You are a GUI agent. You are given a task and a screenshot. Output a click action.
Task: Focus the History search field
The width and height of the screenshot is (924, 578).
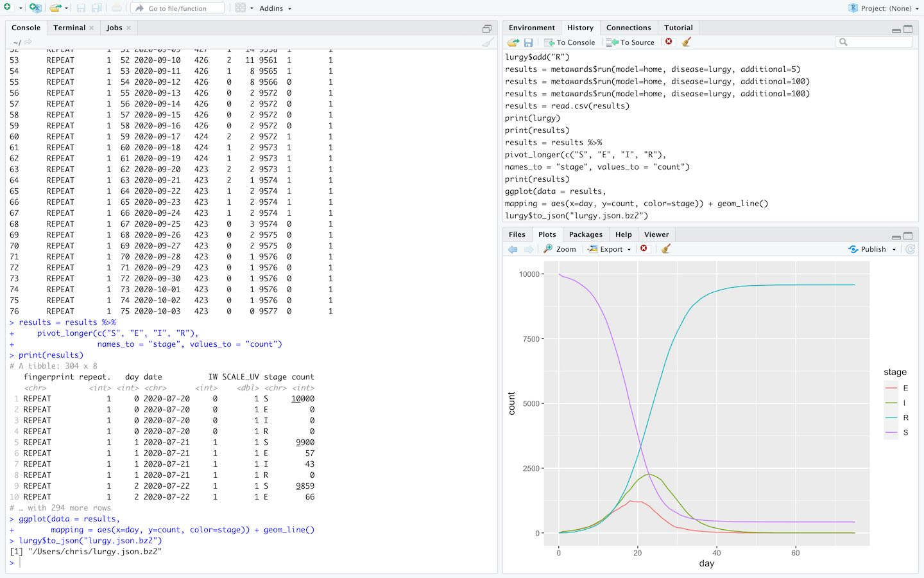pyautogui.click(x=873, y=42)
